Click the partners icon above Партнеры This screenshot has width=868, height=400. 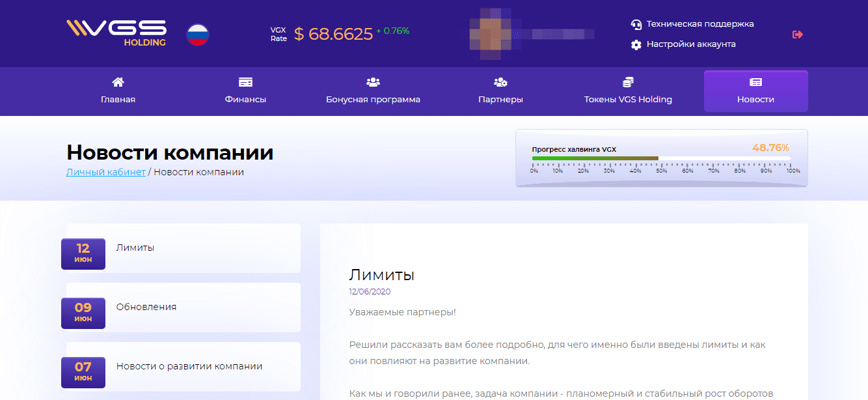pyautogui.click(x=500, y=82)
